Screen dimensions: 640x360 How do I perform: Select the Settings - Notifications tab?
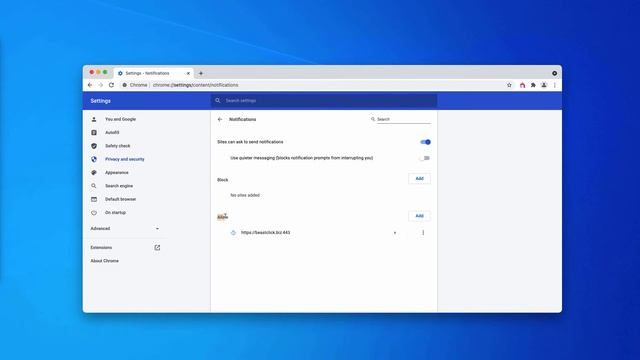pos(153,73)
